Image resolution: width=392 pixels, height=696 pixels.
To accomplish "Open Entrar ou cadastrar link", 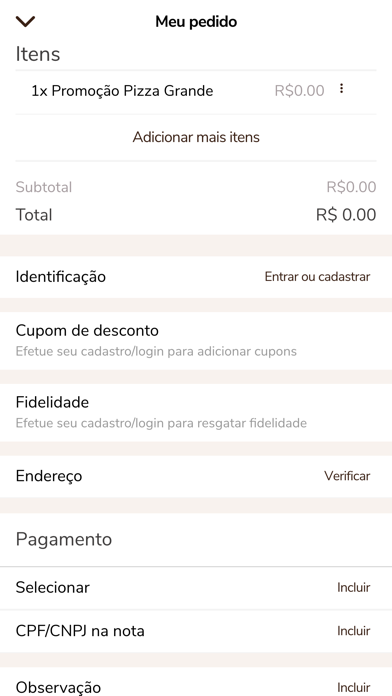I will [x=317, y=277].
